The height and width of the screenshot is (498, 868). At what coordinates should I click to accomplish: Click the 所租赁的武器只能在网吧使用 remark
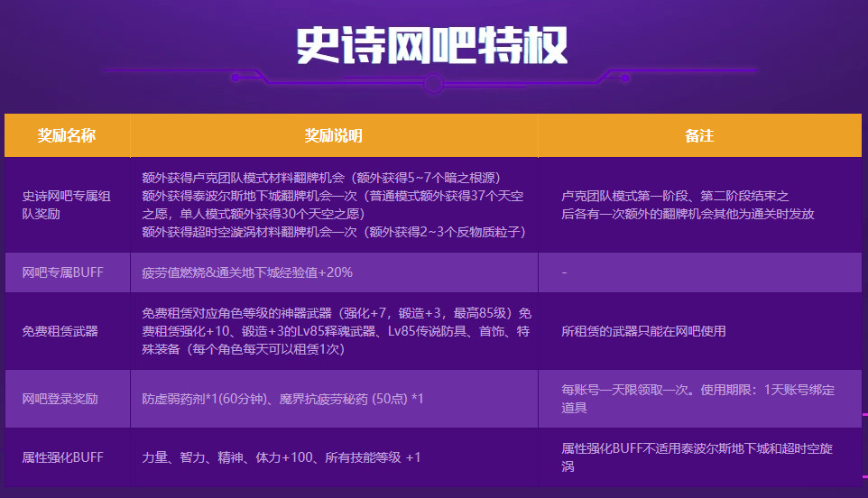[643, 331]
